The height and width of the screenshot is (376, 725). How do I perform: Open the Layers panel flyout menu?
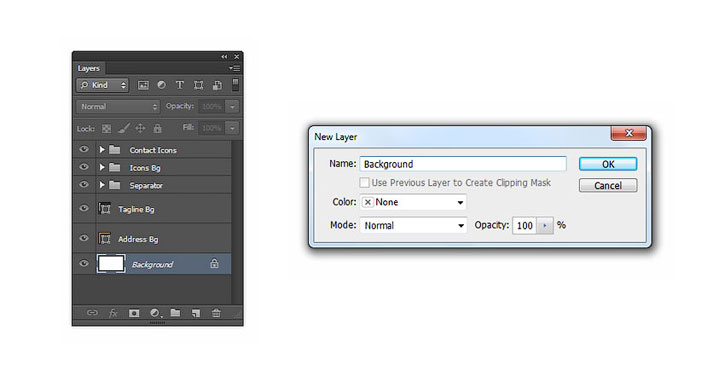(x=234, y=68)
